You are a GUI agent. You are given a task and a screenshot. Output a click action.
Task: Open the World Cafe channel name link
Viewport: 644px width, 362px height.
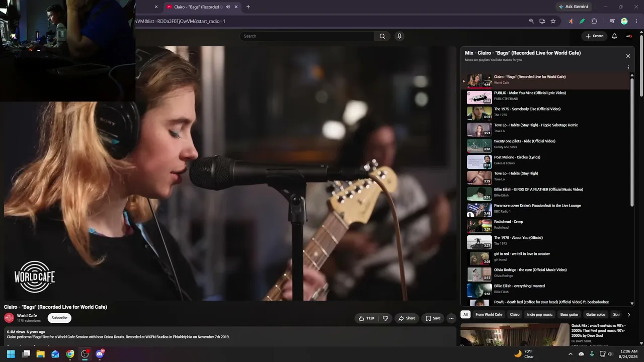pos(27,316)
